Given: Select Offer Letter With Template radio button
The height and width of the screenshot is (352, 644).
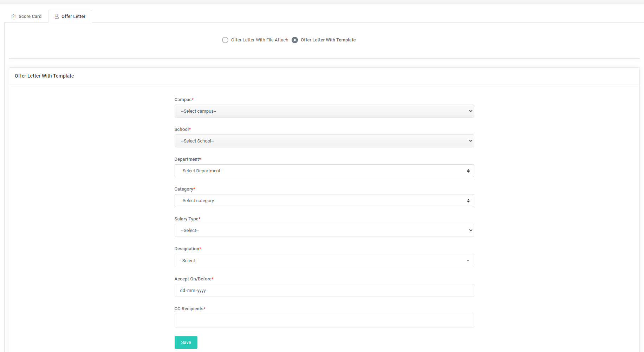Looking at the screenshot, I should tap(295, 40).
